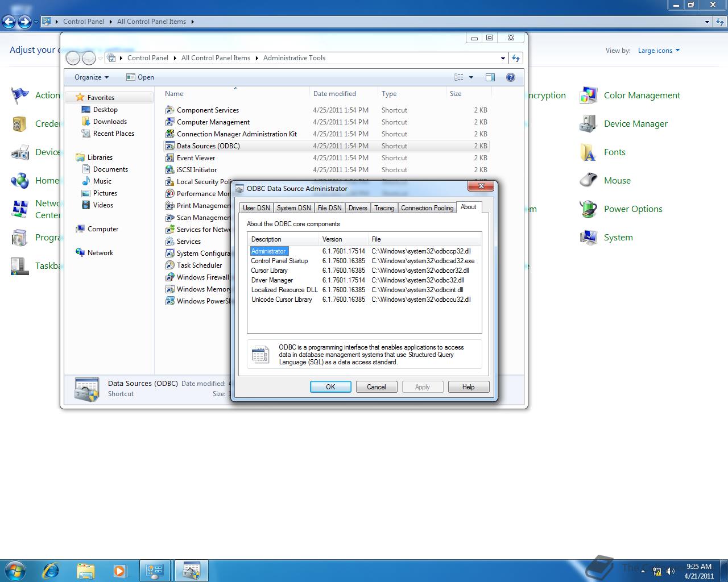Viewport: 728px width, 582px height.
Task: Open System in Control Panel
Action: (618, 238)
